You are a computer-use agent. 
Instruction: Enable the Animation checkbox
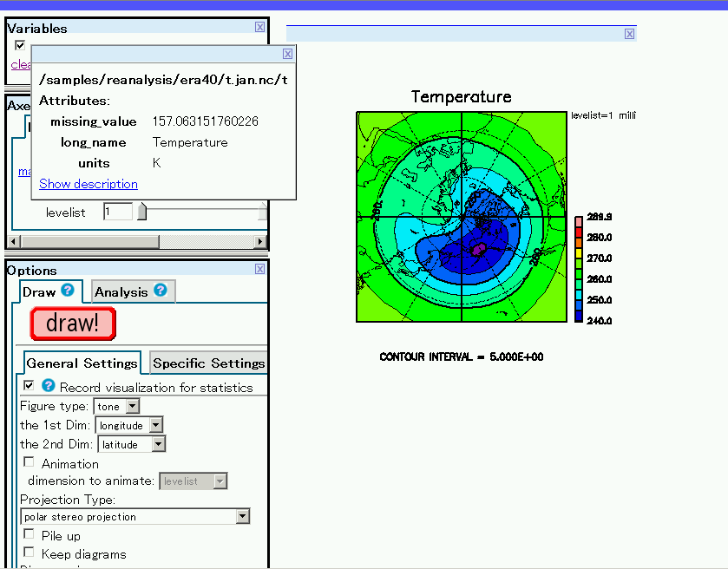[30, 462]
